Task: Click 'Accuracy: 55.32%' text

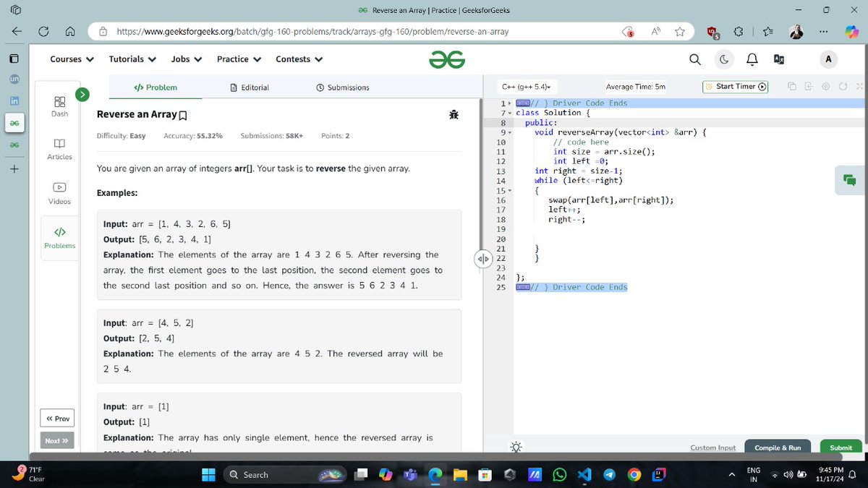Action: pos(193,136)
